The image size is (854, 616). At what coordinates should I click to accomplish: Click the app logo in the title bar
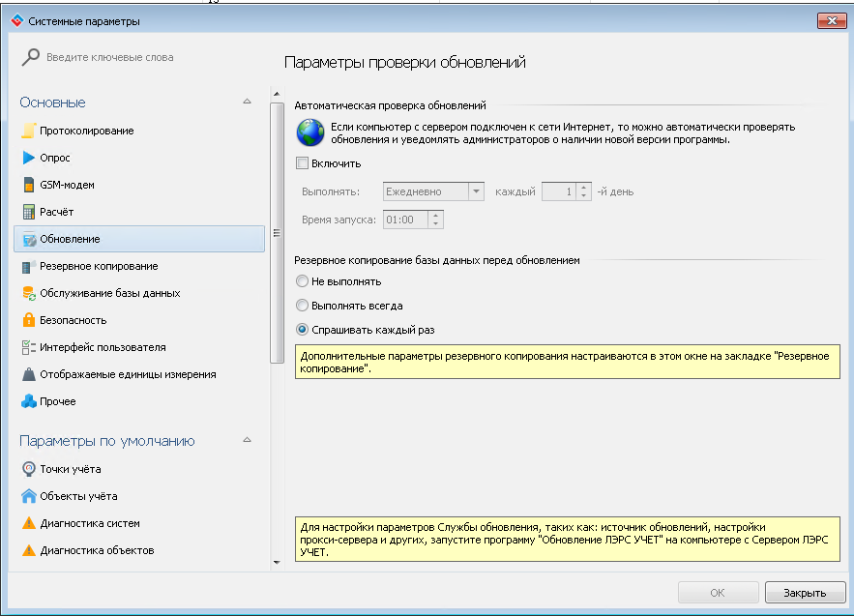16,21
